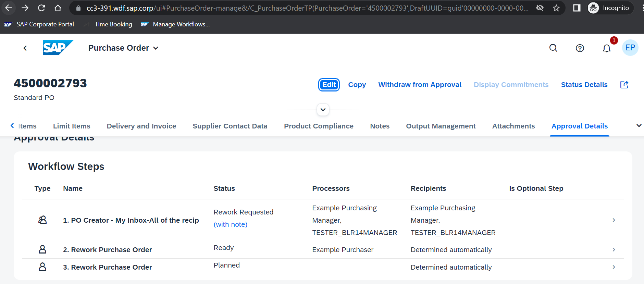
Task: Expand the header with the chevron button
Action: [323, 110]
